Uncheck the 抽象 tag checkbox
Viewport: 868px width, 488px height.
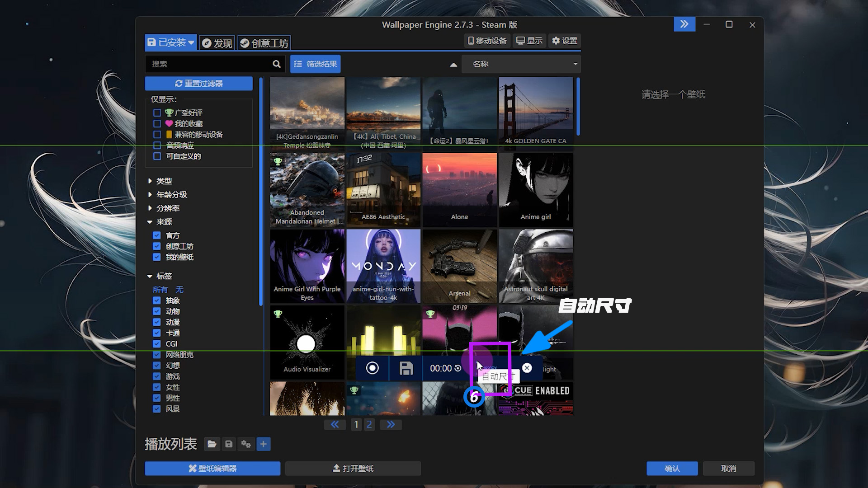(157, 300)
